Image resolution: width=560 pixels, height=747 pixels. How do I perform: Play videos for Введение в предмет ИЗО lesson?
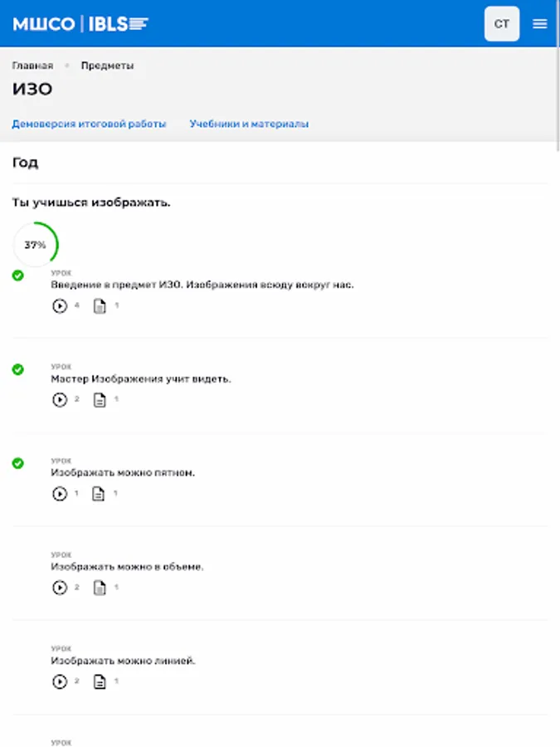tap(60, 305)
